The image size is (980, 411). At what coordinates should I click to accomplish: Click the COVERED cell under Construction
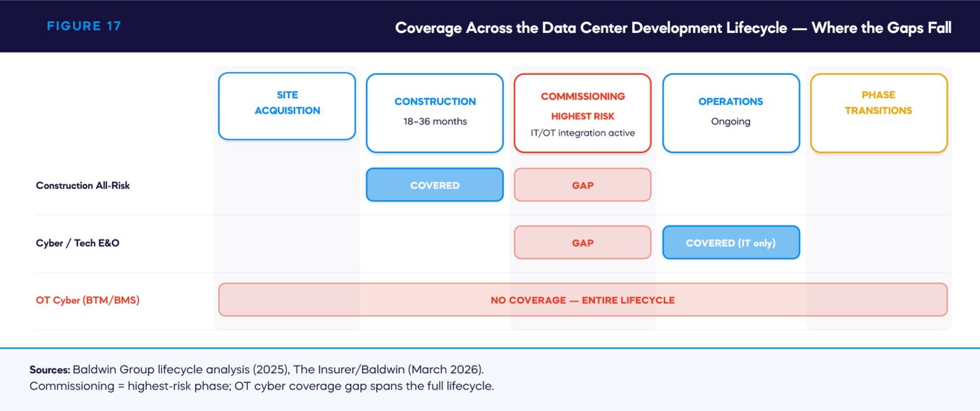tap(435, 185)
